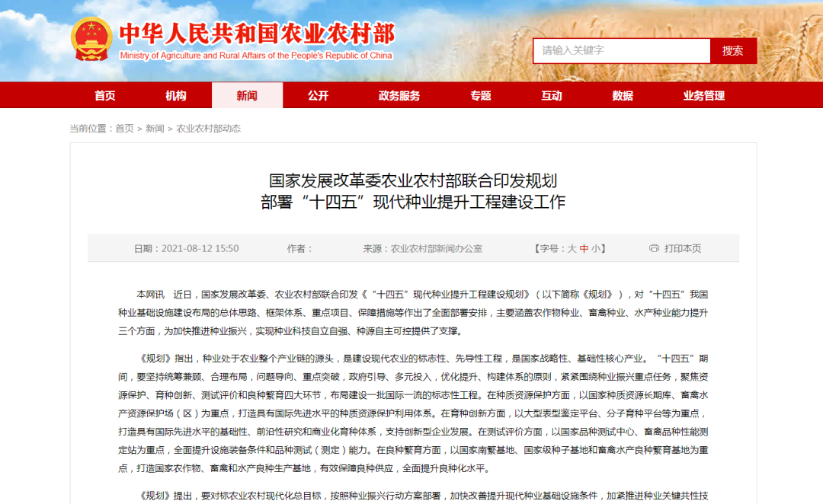Open the 公开 menu
The width and height of the screenshot is (823, 504).
pos(318,95)
